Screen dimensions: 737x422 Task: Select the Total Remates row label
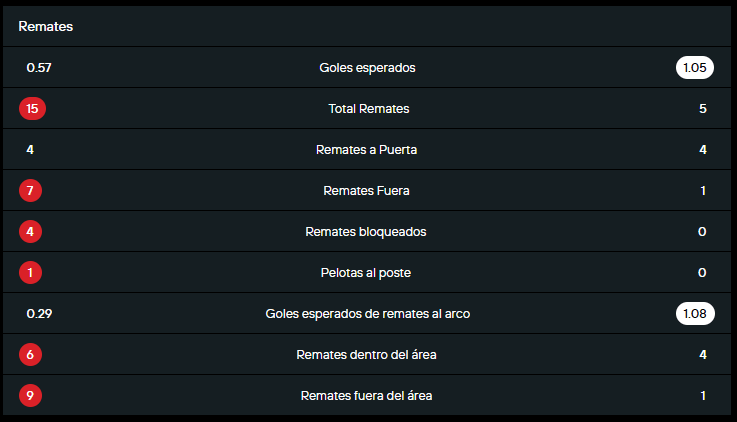point(368,108)
